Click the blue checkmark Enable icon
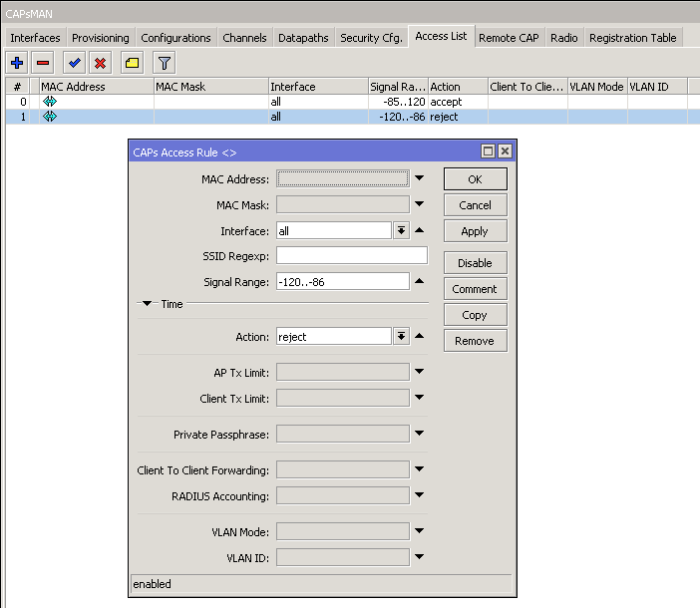The image size is (700, 608). [74, 63]
